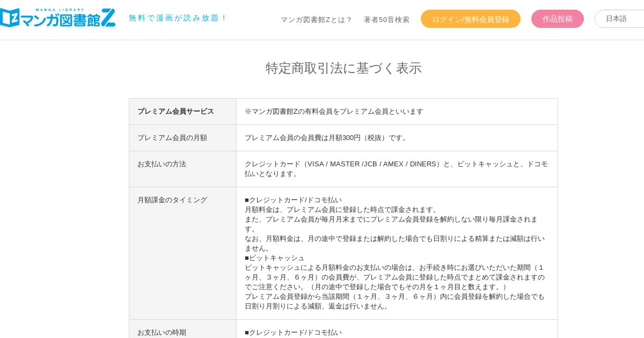Click the 無料で漫画が読み放題！ tagline

[178, 18]
